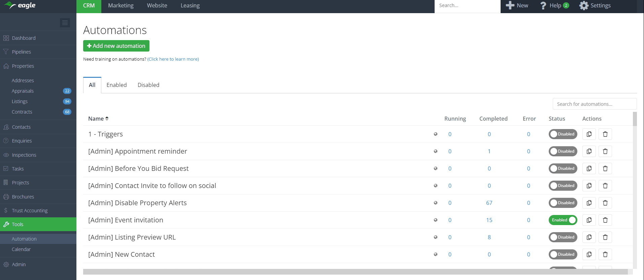Open the Marketing top menu
This screenshot has width=644, height=280.
tap(121, 6)
